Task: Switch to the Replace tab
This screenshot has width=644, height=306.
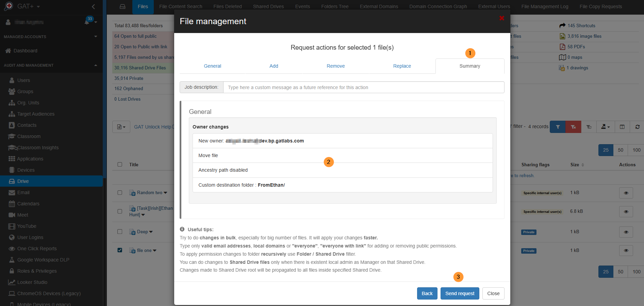Action: click(x=402, y=66)
